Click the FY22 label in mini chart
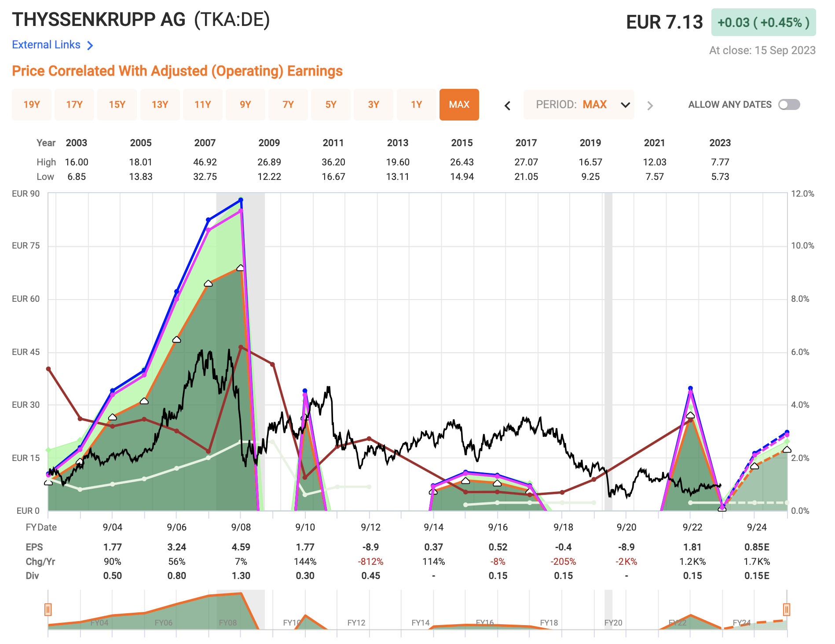This screenshot has width=835, height=644. coord(678,623)
